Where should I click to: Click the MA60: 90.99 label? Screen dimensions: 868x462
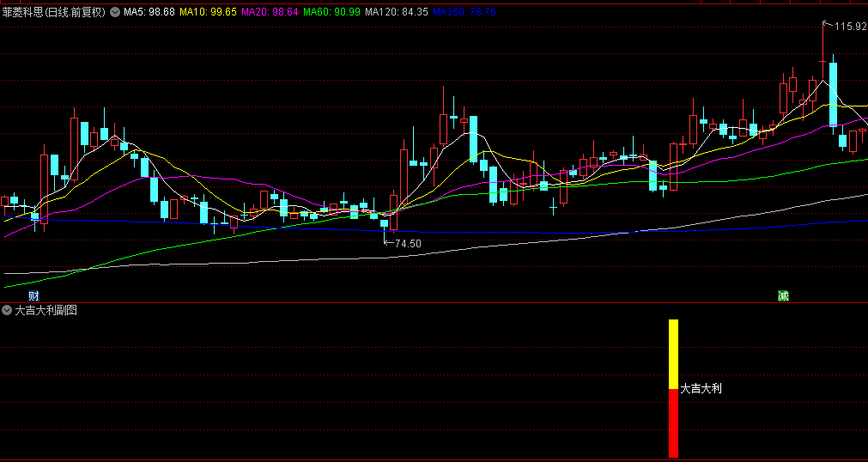pos(332,12)
